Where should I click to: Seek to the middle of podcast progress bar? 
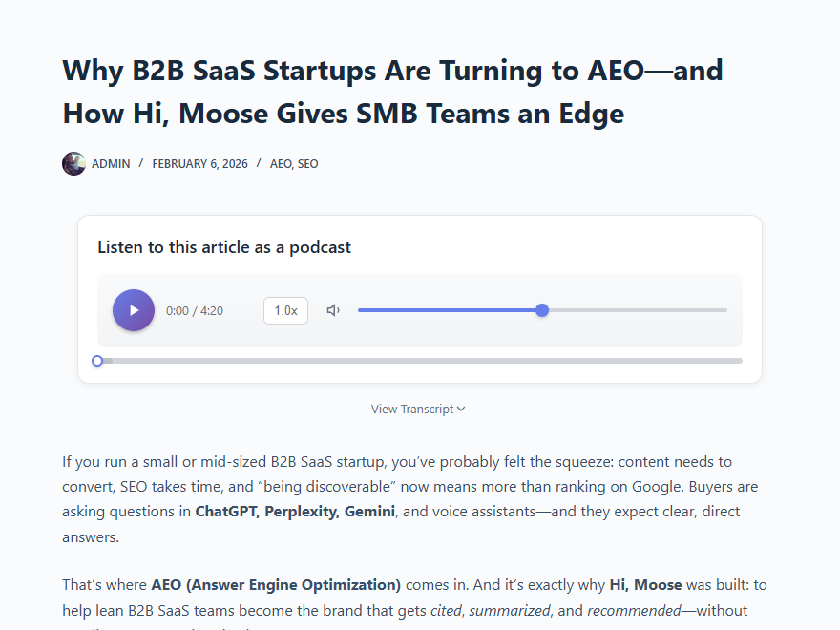pos(420,361)
